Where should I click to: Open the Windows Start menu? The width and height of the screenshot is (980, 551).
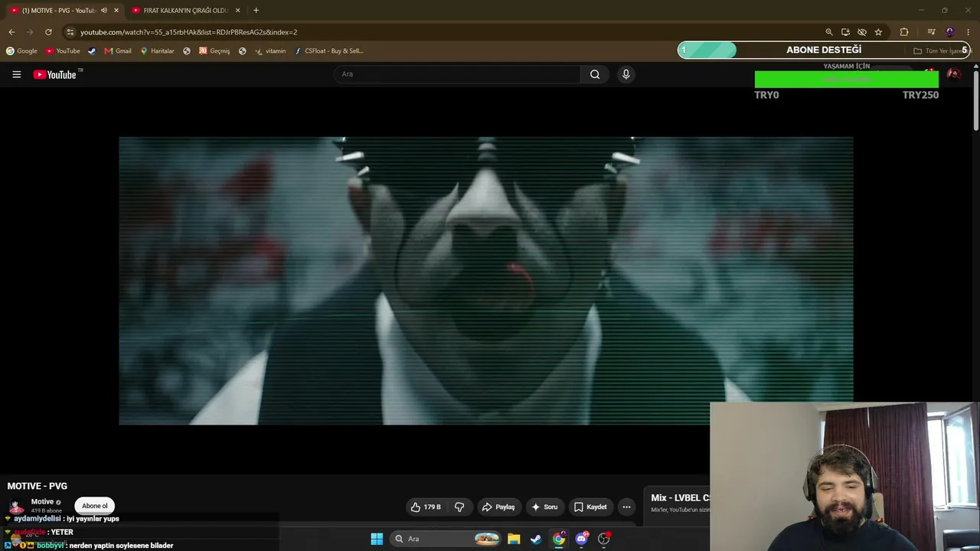pyautogui.click(x=377, y=539)
